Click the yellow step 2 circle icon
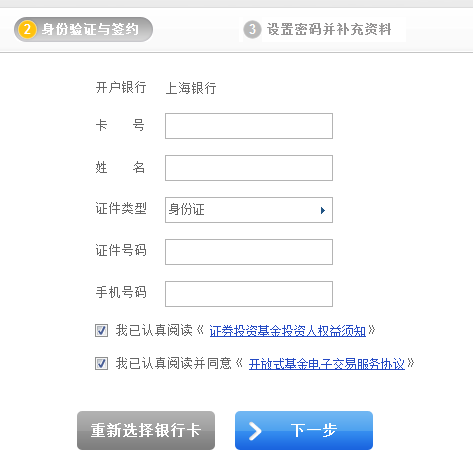Screen dimensions: 473x470 27,29
